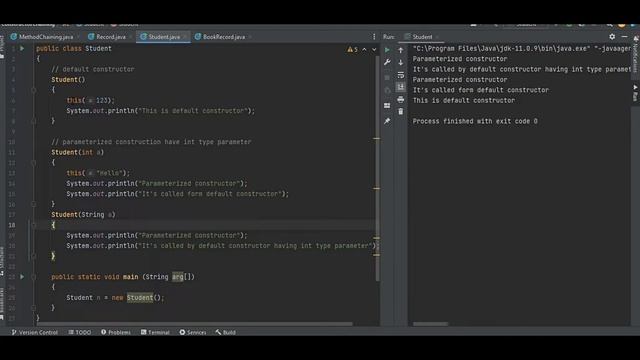Go to previous highlighted problem arrow

pos(364,49)
